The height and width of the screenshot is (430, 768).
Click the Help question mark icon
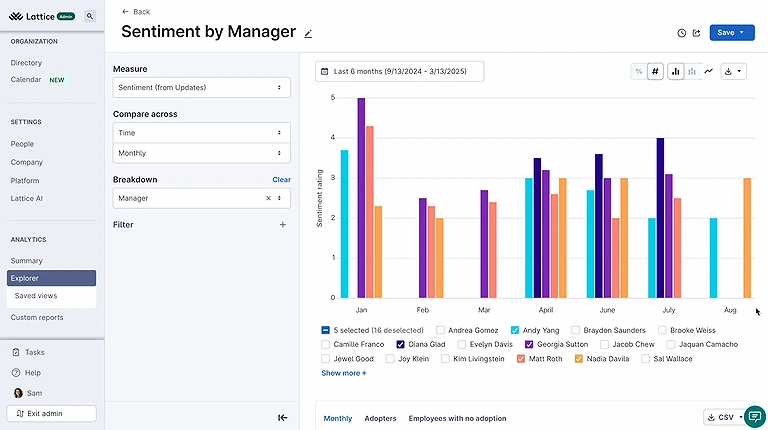click(16, 373)
